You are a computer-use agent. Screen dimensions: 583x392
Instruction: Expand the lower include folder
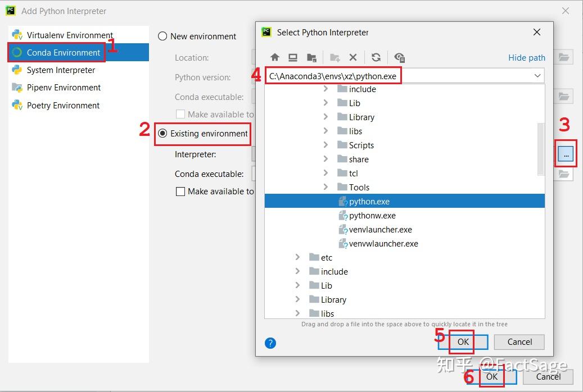click(x=297, y=271)
